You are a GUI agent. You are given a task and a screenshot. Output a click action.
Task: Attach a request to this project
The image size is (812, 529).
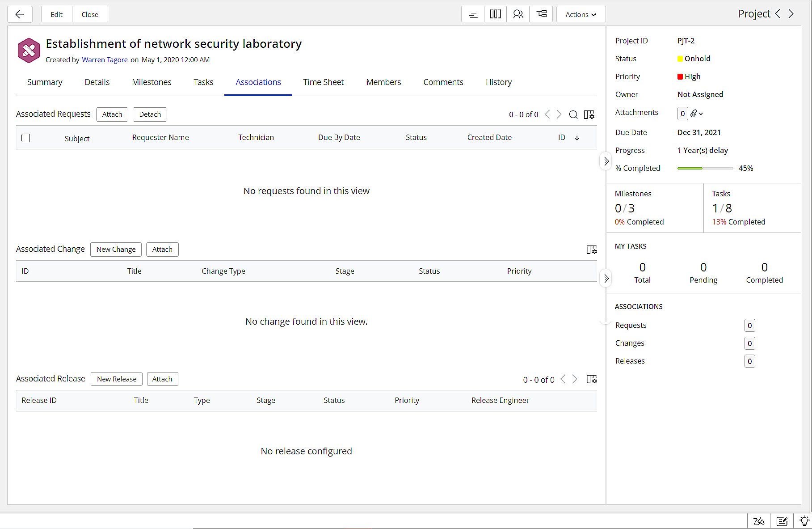pyautogui.click(x=112, y=114)
